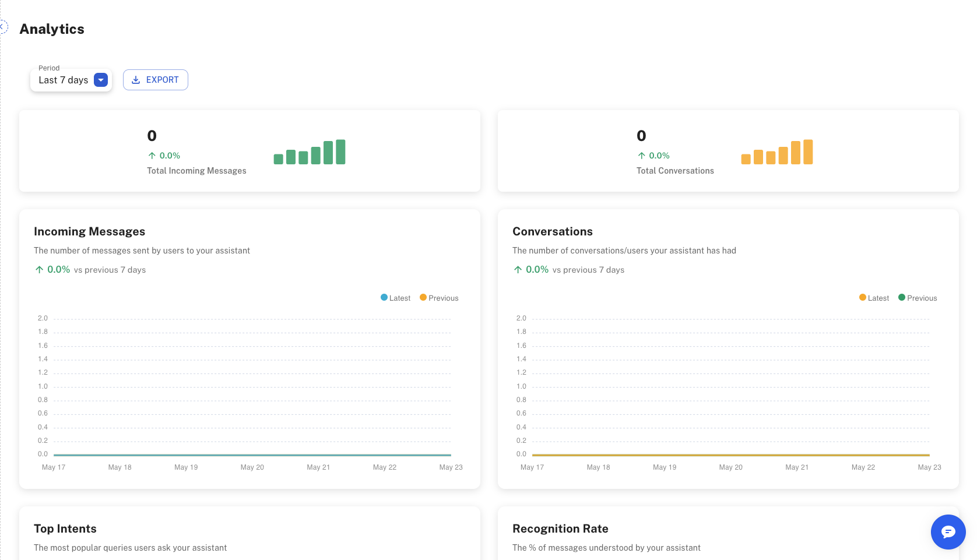
Task: Click the download icon in Export button
Action: coord(136,80)
